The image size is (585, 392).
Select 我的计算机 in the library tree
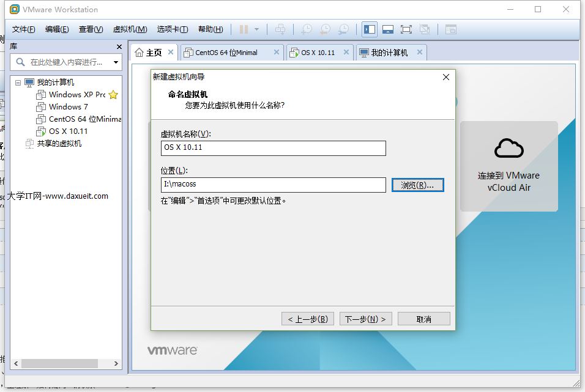pos(56,82)
